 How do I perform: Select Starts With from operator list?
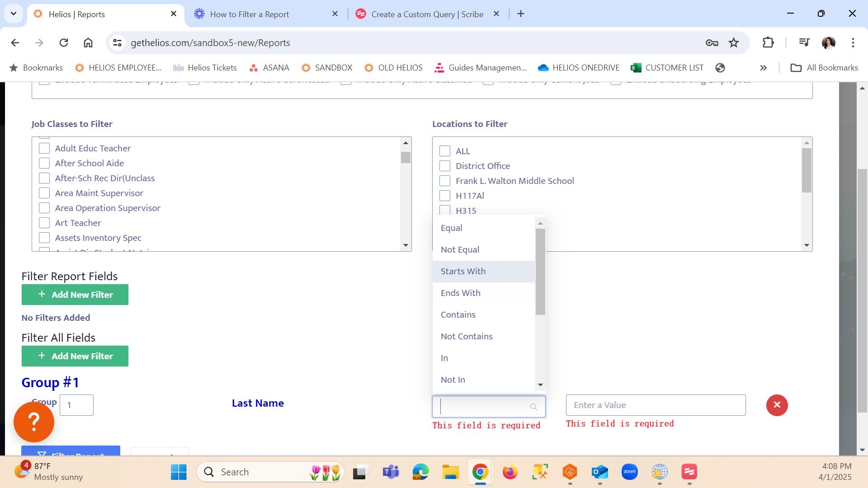pyautogui.click(x=463, y=271)
